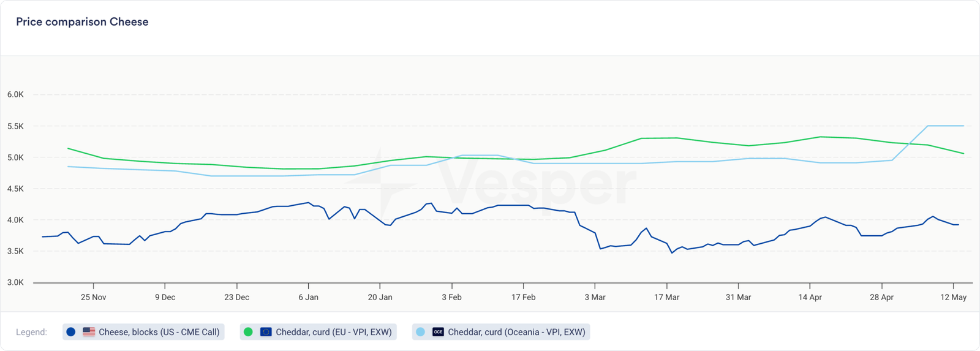Click the 6.0K y-axis label

(15, 95)
